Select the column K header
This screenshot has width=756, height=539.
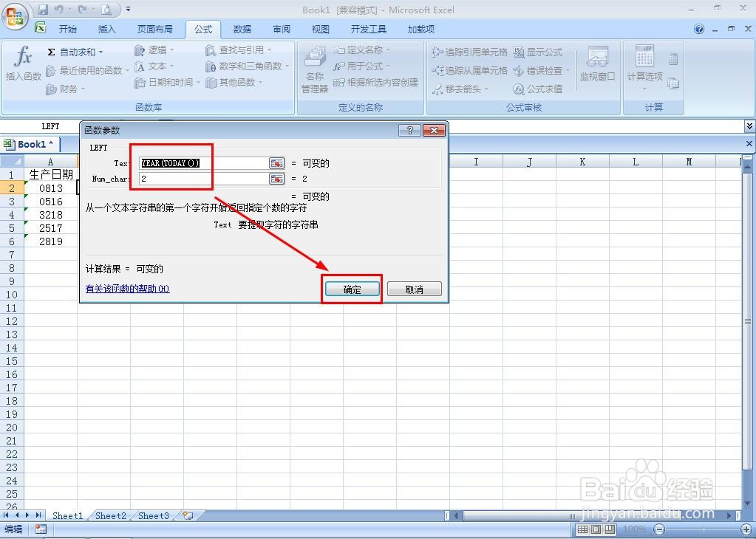pos(582,162)
